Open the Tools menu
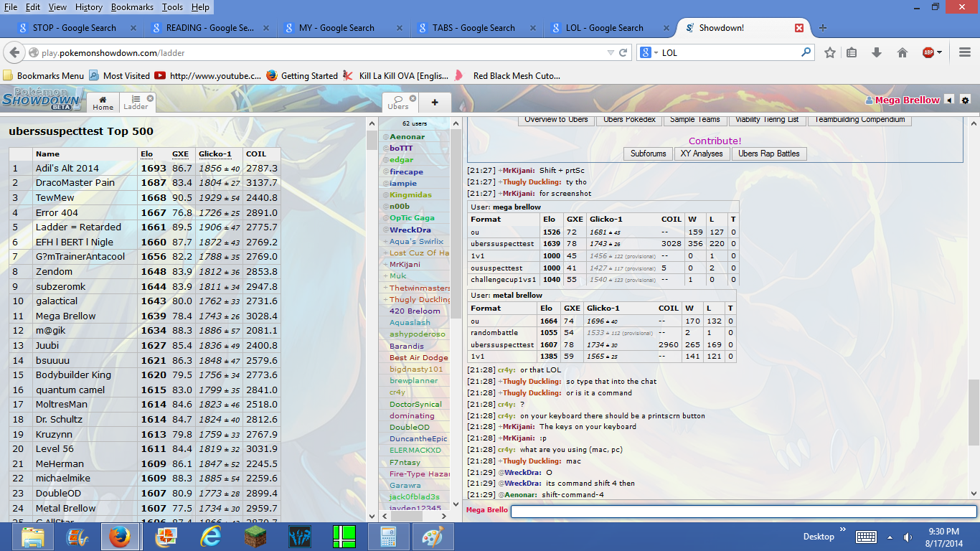Screen dimensions: 980x551 [x=172, y=7]
